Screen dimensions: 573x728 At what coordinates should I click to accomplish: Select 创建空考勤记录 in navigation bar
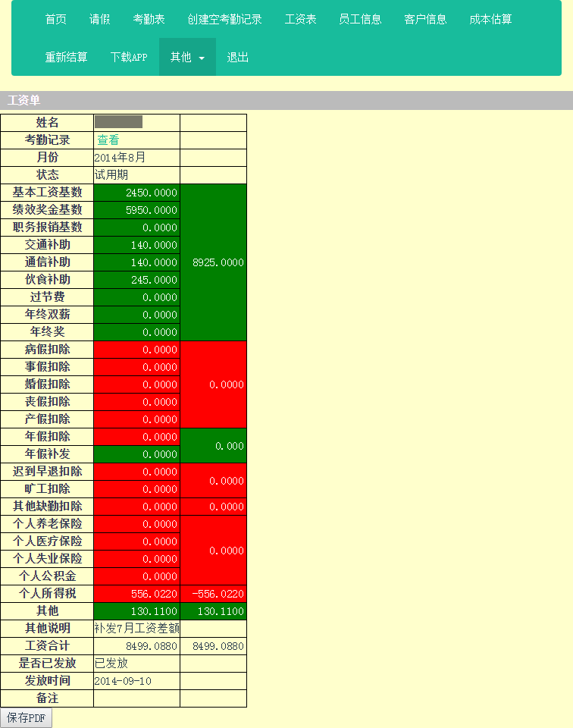(x=224, y=19)
